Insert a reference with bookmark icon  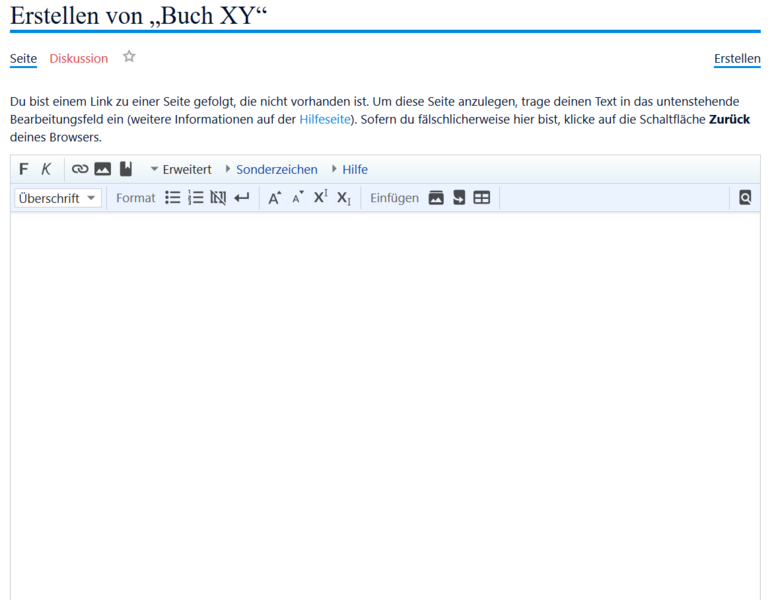click(126, 169)
